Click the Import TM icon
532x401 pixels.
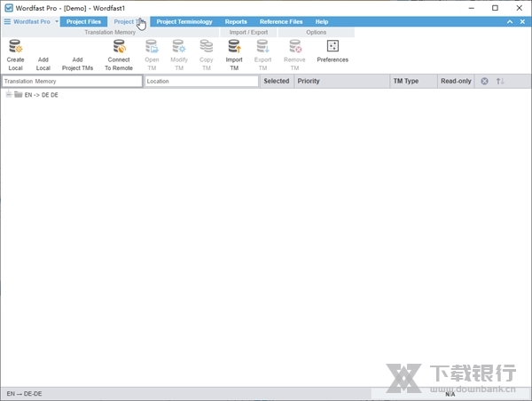(234, 47)
